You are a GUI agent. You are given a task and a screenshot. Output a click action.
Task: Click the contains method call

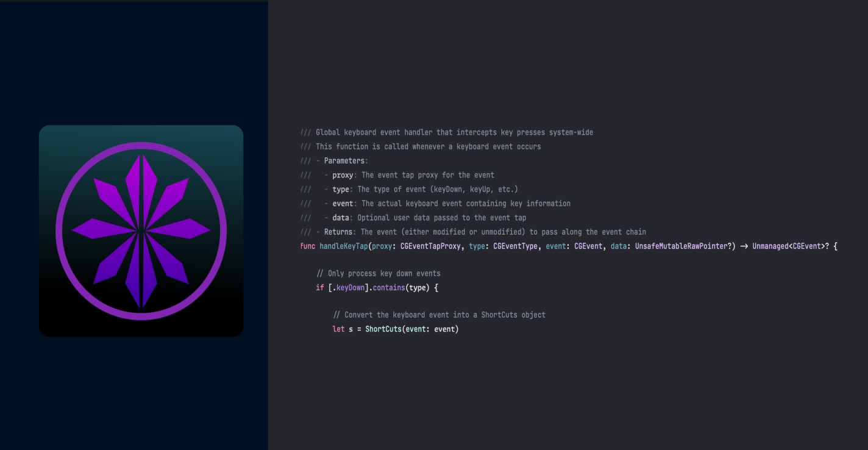click(388, 288)
